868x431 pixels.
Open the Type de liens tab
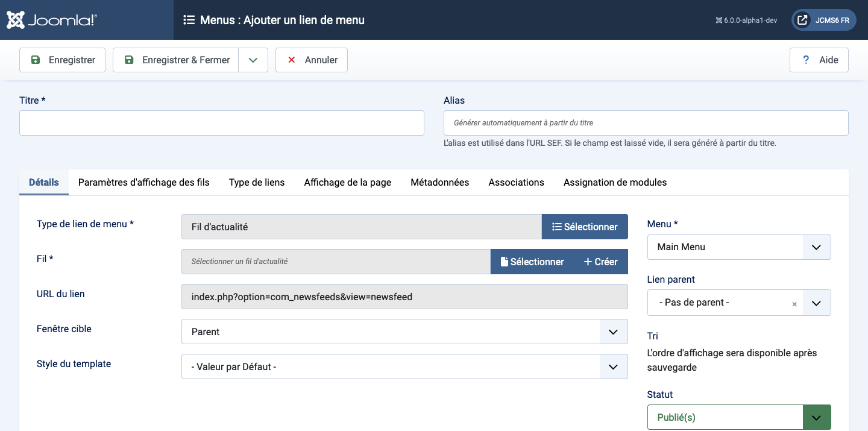coord(257,182)
